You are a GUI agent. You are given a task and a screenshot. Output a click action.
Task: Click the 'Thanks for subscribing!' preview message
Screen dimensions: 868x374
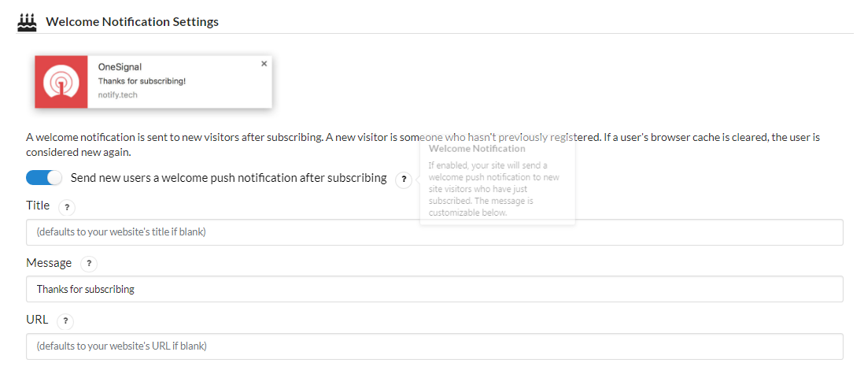tap(142, 81)
